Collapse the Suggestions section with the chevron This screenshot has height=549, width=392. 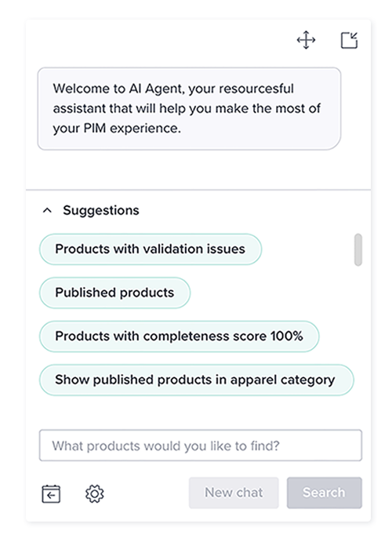tap(47, 210)
